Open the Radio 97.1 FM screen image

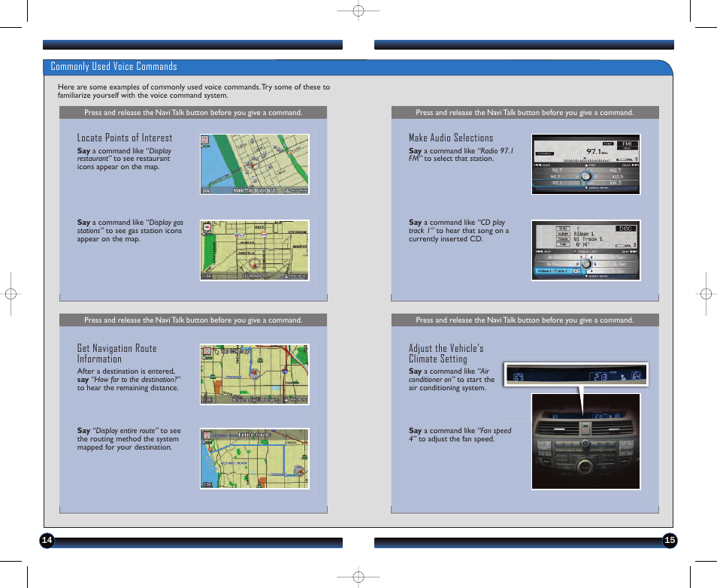pyautogui.click(x=585, y=164)
